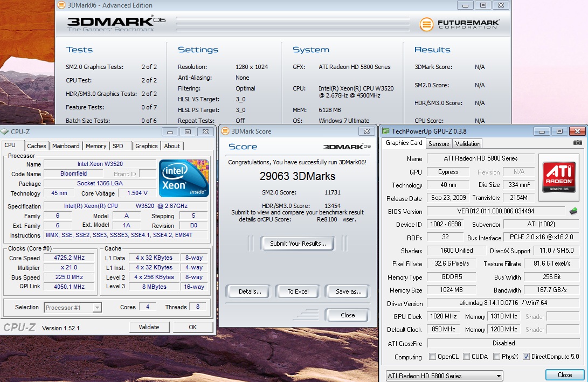588x382 pixels.
Task: Click the Futuremark orange logo icon
Action: 426,24
